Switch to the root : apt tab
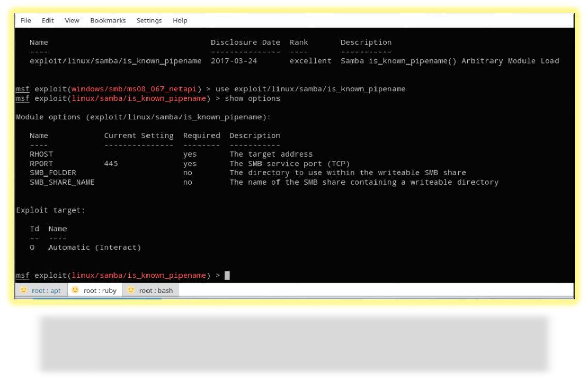The image size is (588, 383). pyautogui.click(x=41, y=290)
